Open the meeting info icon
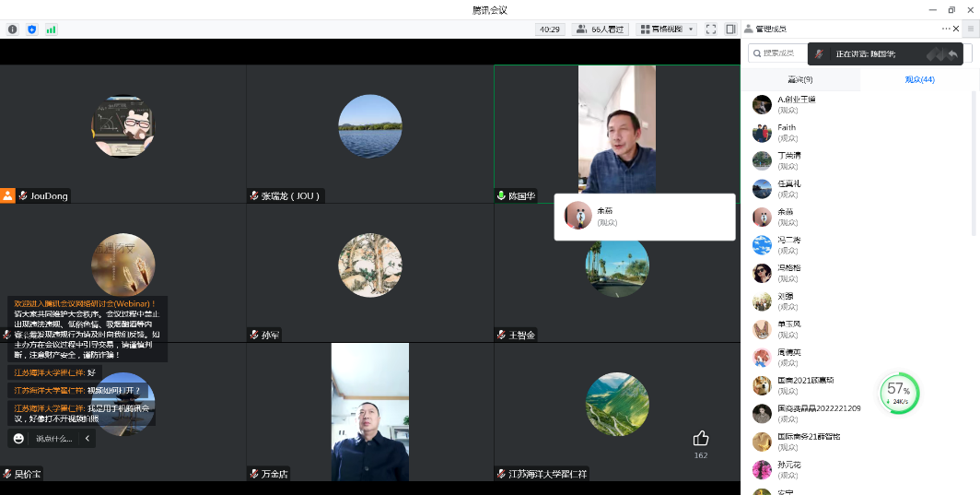980x495 pixels. pyautogui.click(x=12, y=29)
